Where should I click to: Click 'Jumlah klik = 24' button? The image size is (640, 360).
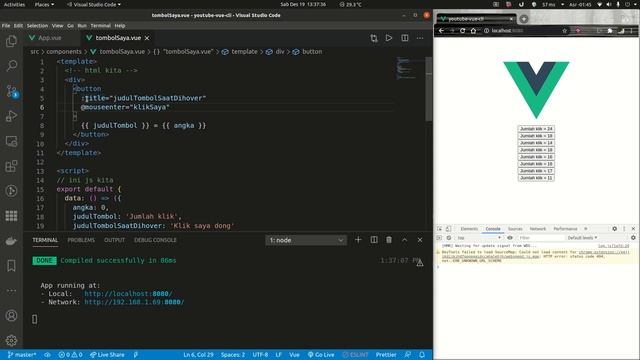536,129
